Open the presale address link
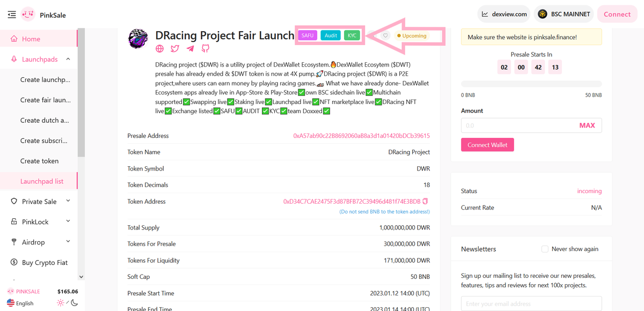 coord(361,136)
